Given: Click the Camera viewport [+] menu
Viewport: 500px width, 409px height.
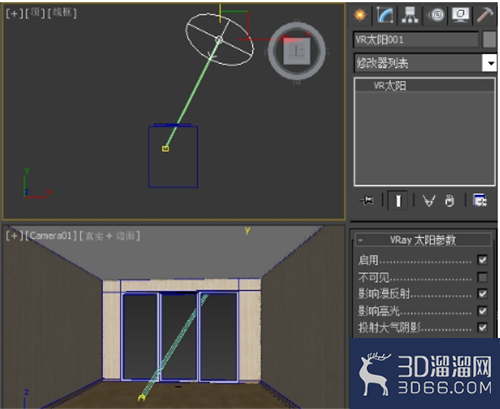Looking at the screenshot, I should tap(14, 236).
